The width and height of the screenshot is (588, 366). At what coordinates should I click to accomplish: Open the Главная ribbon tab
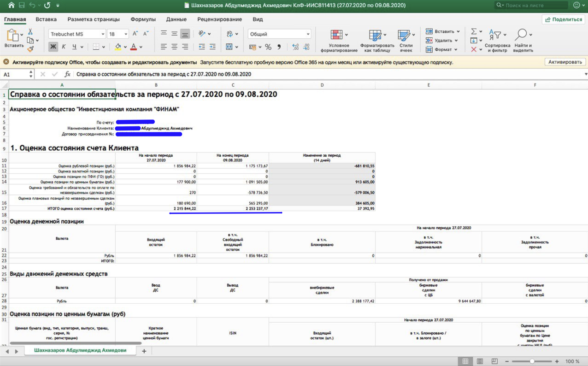click(x=15, y=19)
